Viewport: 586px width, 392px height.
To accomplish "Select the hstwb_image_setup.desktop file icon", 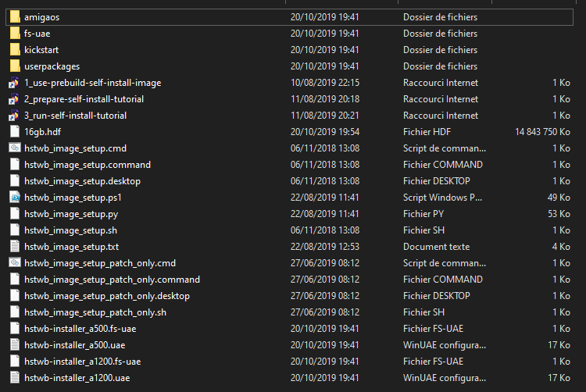I will [x=15, y=180].
